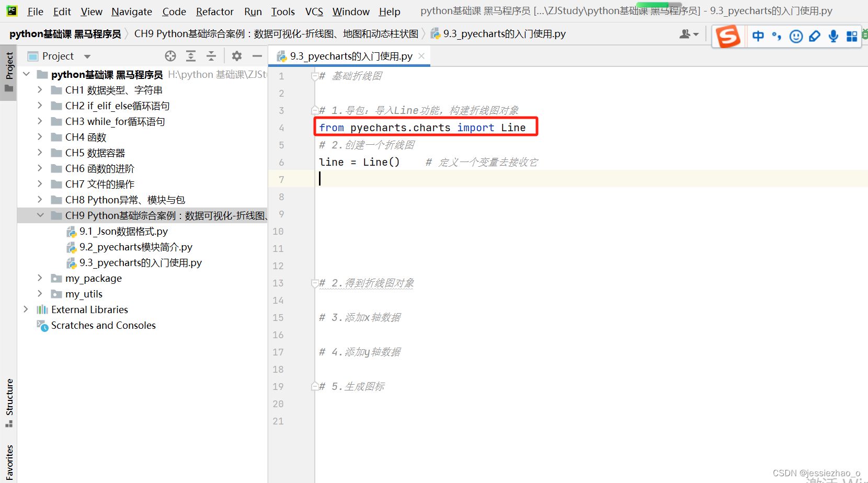Open the Sogou emoji picker icon

(x=796, y=36)
